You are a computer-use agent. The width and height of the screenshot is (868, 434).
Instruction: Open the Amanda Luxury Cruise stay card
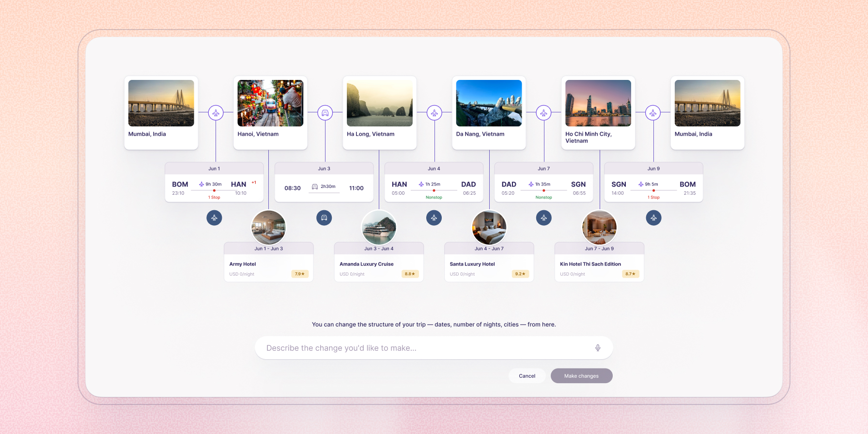[379, 262]
